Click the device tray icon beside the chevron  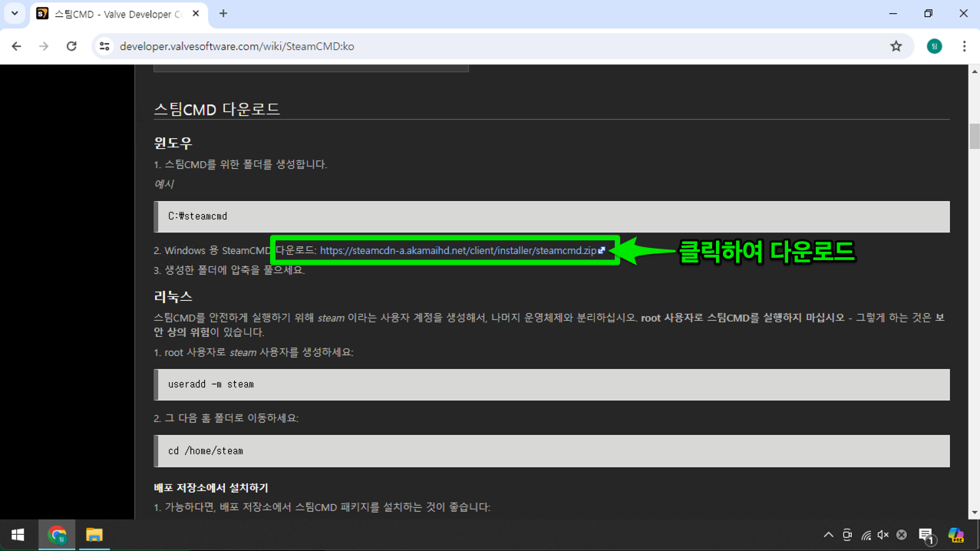pyautogui.click(x=847, y=535)
